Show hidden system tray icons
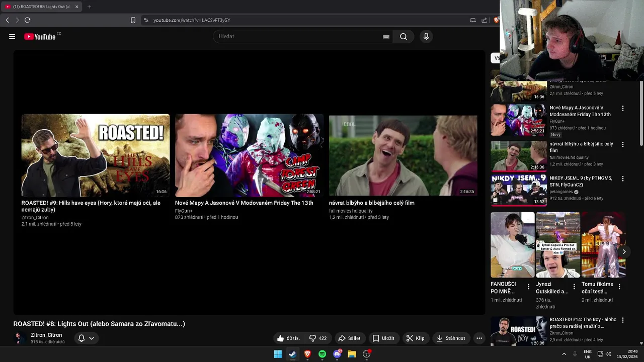This screenshot has width=644, height=362. (564, 354)
